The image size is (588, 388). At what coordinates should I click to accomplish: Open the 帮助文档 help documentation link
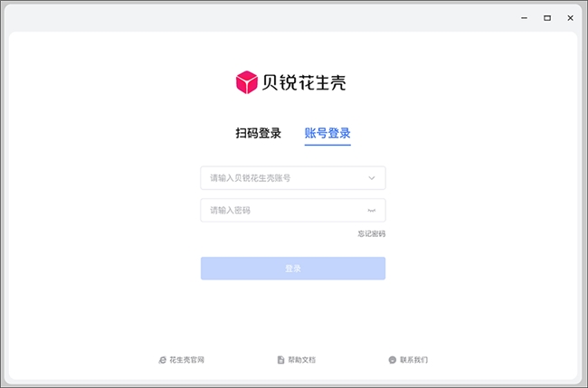click(x=302, y=360)
